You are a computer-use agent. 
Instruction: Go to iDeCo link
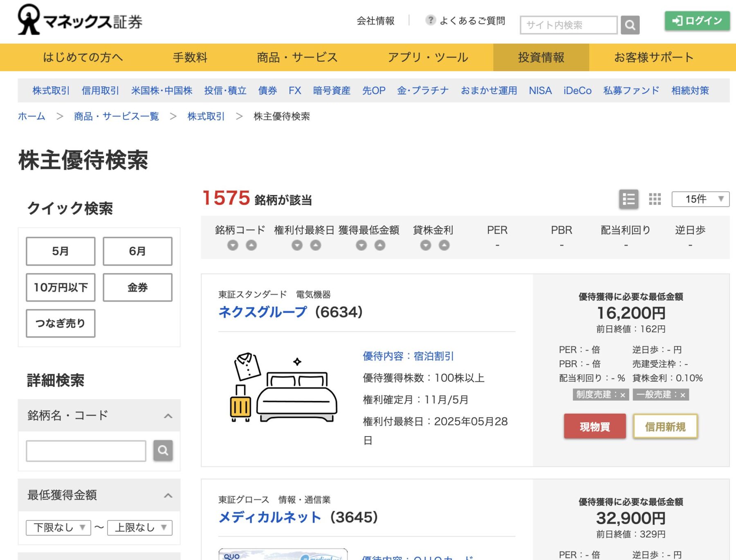point(577,90)
